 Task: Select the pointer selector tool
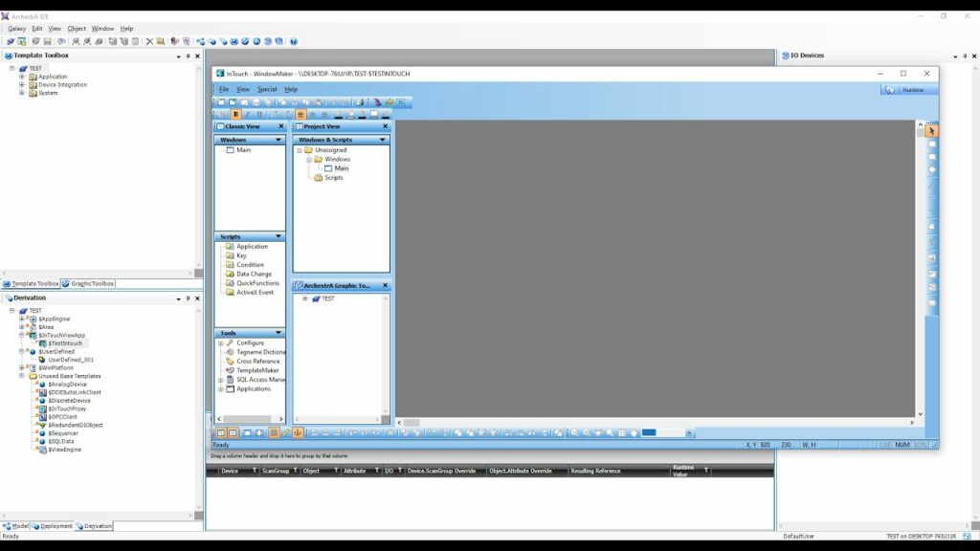931,131
